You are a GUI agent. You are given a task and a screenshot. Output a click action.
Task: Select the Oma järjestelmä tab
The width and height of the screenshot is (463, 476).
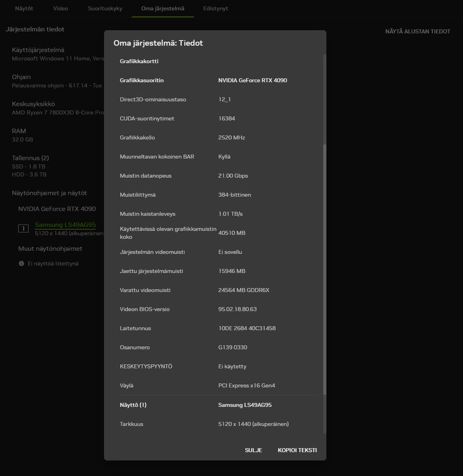point(163,9)
